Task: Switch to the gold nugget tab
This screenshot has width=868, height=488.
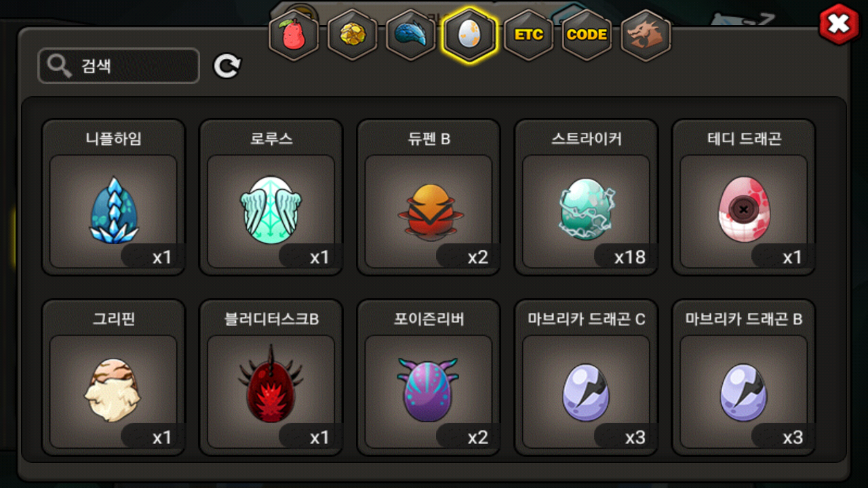Action: point(352,35)
